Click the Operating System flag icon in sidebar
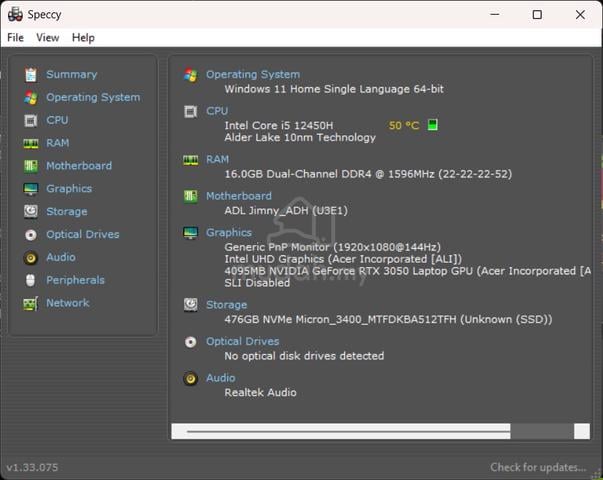 click(31, 98)
